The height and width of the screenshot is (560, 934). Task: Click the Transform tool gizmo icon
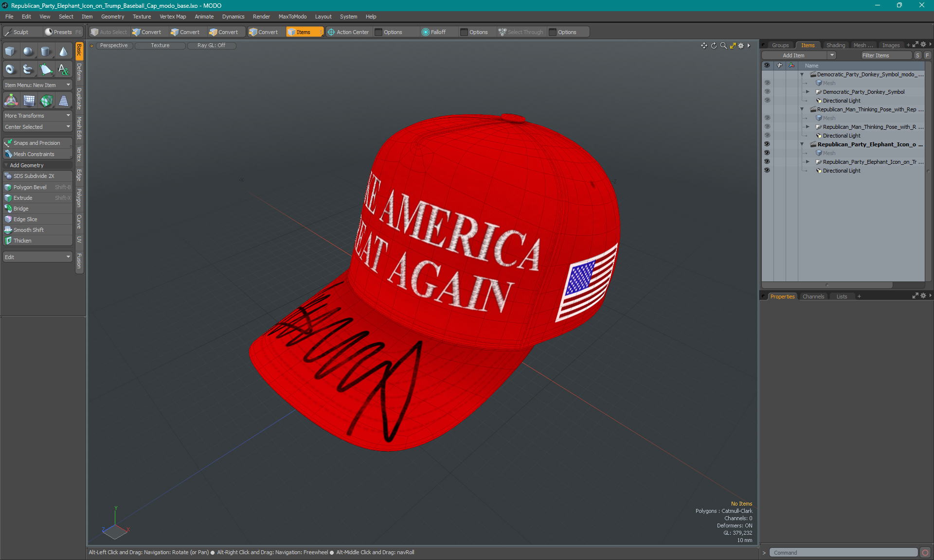click(11, 101)
